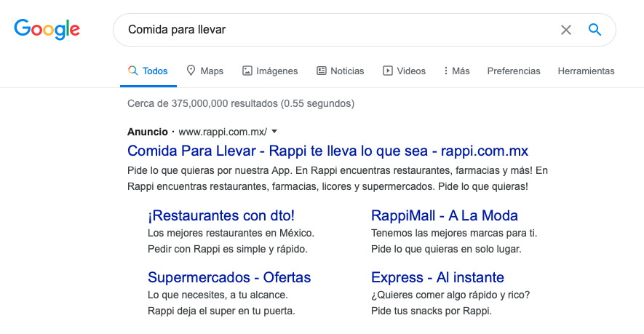Click 'Pedir con Rappi es simple y rápido.' text
644x334 pixels.
(x=228, y=249)
